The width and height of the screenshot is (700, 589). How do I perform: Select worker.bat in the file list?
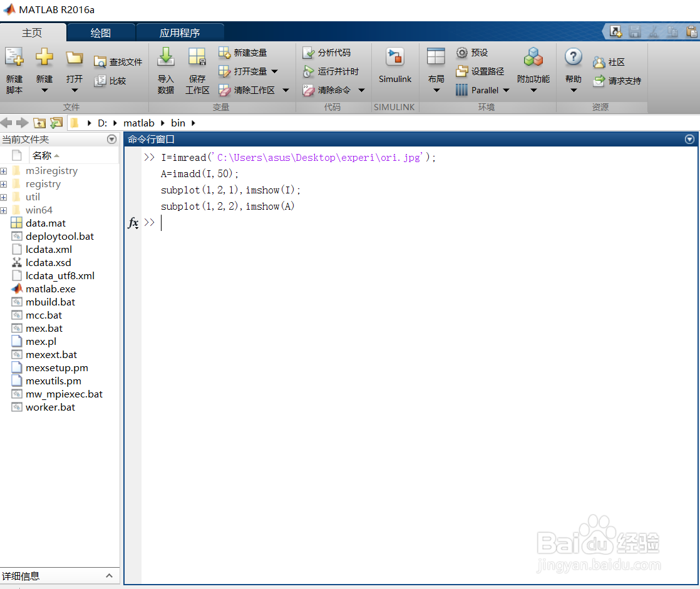click(50, 407)
